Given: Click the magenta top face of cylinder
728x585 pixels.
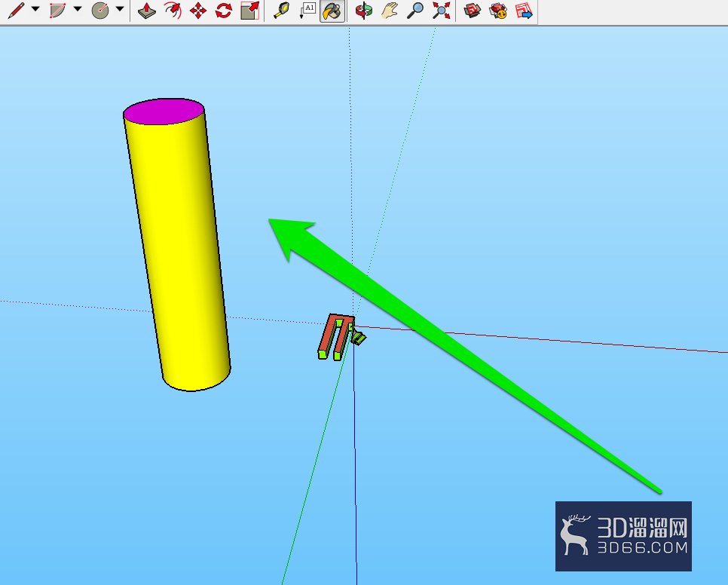Looking at the screenshot, I should (x=164, y=112).
